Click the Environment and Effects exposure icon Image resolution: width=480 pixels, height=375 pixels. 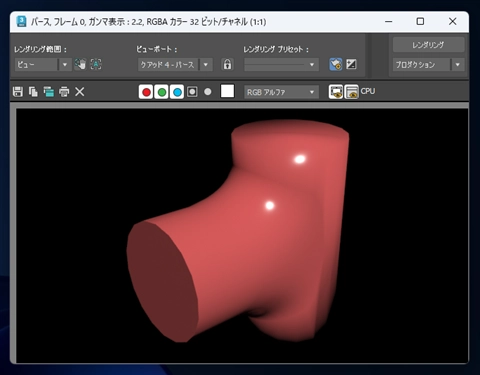pos(351,64)
